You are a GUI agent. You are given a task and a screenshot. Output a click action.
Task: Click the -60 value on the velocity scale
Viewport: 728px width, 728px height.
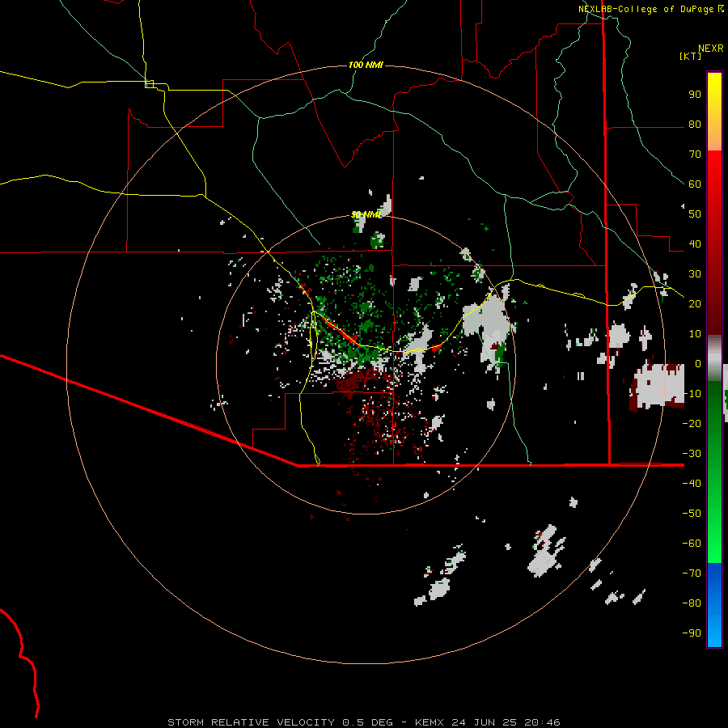(692, 544)
